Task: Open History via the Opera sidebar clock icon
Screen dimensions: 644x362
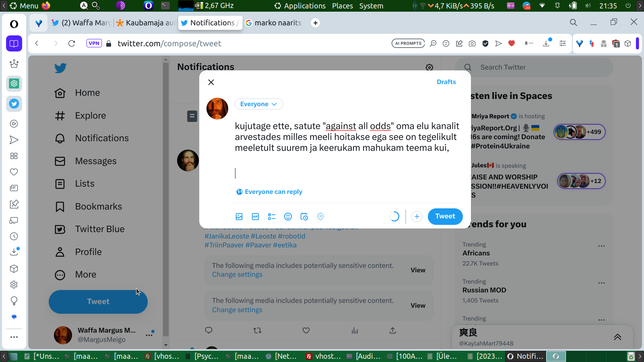Action: 14,237
